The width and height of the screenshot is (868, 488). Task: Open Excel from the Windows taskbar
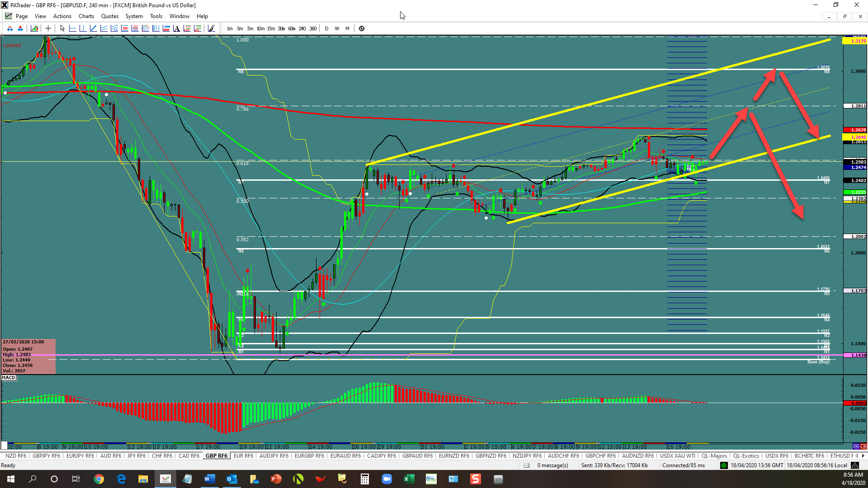409,479
